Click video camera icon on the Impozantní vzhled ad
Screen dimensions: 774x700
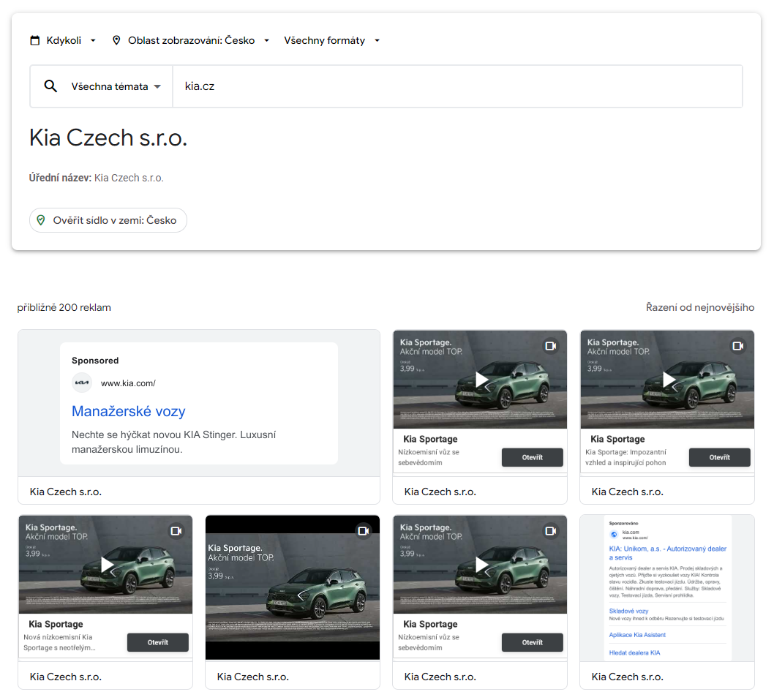pos(738,346)
